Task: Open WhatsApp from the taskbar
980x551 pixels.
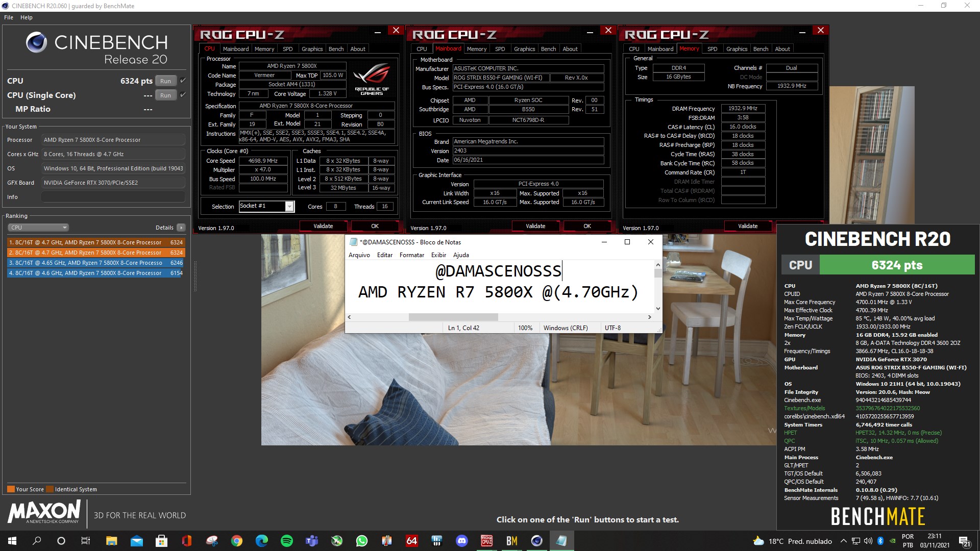Action: point(361,541)
